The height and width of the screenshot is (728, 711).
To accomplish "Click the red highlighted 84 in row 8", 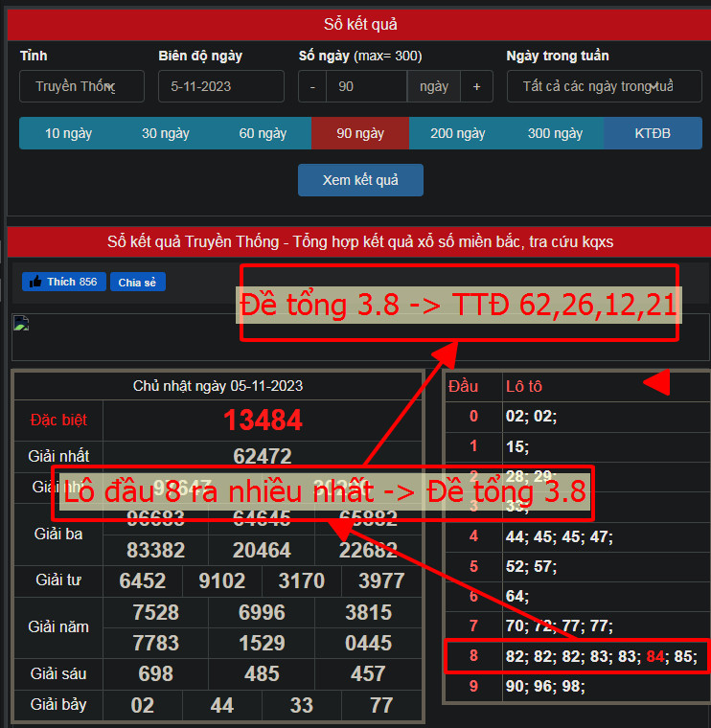I will (655, 657).
